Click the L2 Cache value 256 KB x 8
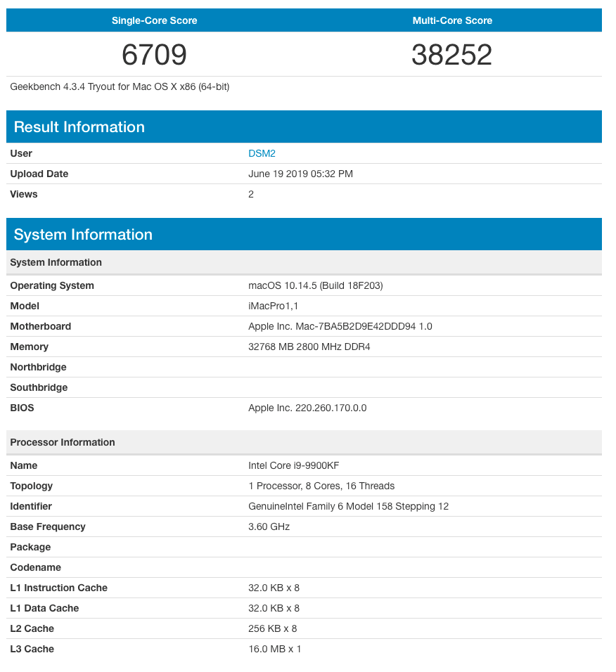This screenshot has width=616, height=672. tap(272, 628)
